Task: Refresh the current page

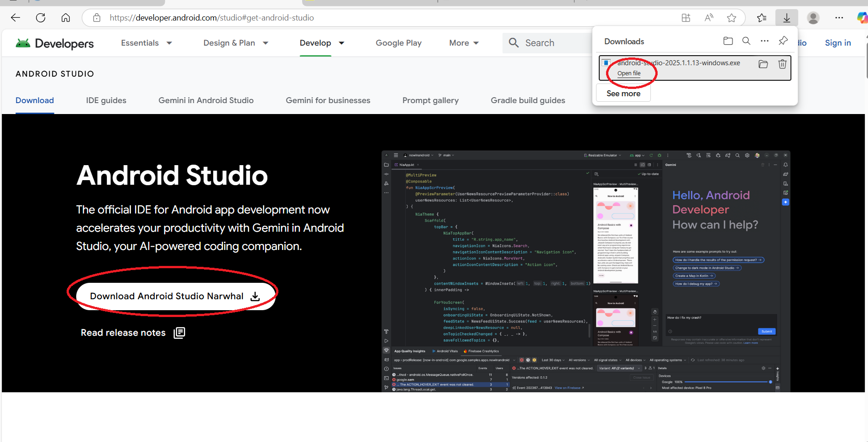Action: [x=41, y=18]
